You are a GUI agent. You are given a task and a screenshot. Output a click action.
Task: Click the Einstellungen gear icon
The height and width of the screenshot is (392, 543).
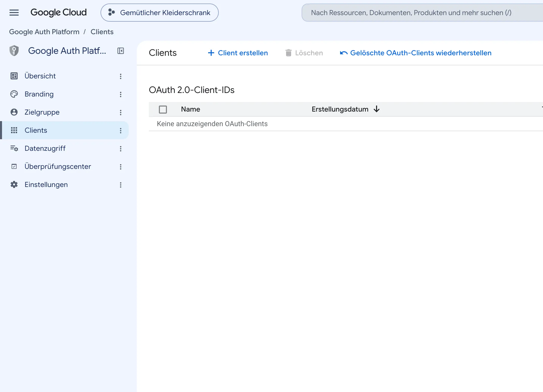coord(14,184)
